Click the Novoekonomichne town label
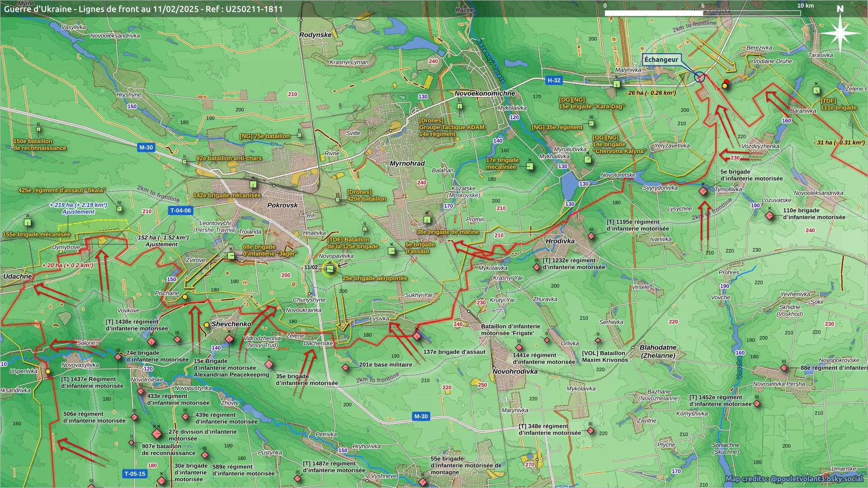The width and height of the screenshot is (868, 488). [x=485, y=94]
